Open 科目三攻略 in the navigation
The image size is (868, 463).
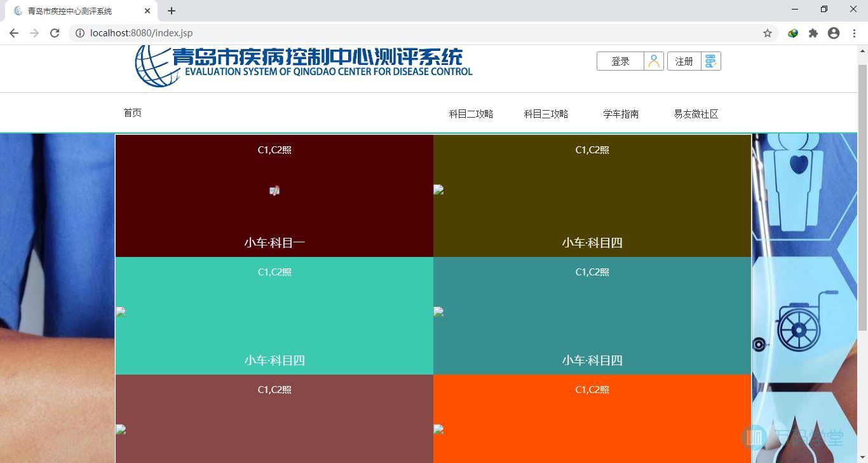coord(546,114)
